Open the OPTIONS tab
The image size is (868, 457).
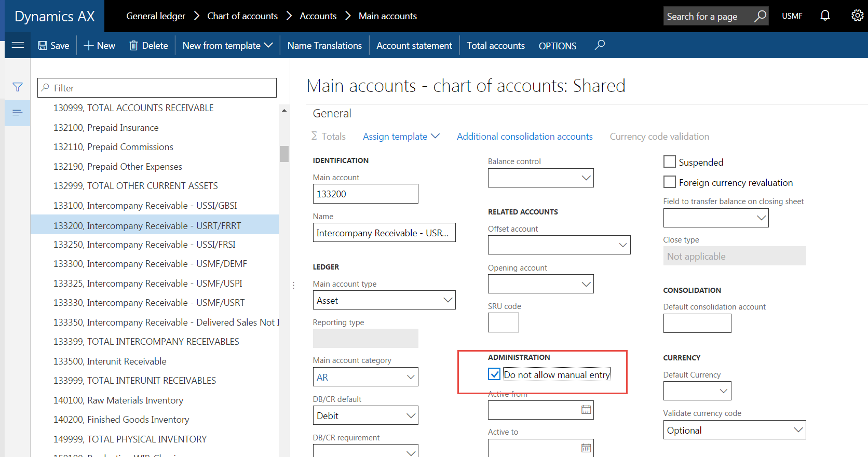(557, 46)
